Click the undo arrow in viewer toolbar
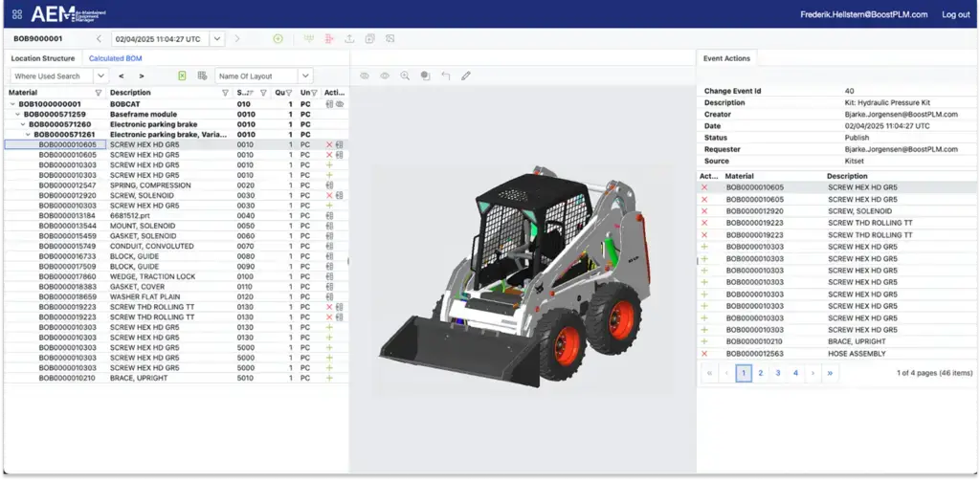Image resolution: width=980 pixels, height=480 pixels. point(446,76)
